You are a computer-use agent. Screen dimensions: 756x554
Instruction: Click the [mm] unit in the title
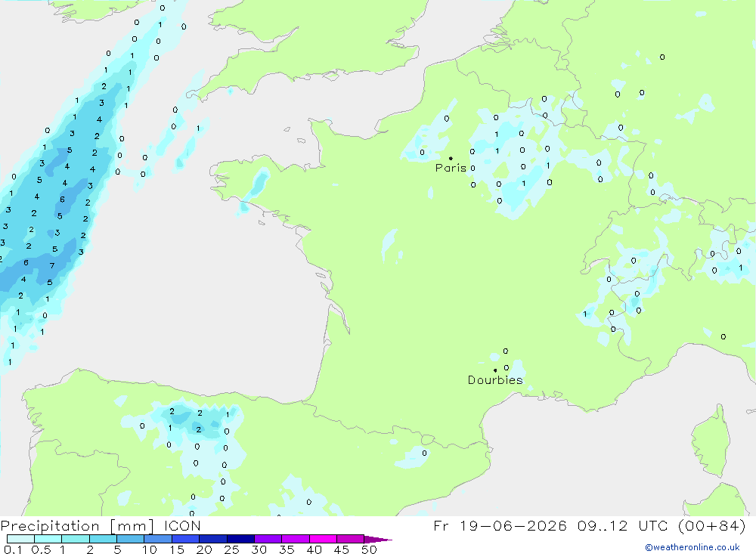[132, 526]
